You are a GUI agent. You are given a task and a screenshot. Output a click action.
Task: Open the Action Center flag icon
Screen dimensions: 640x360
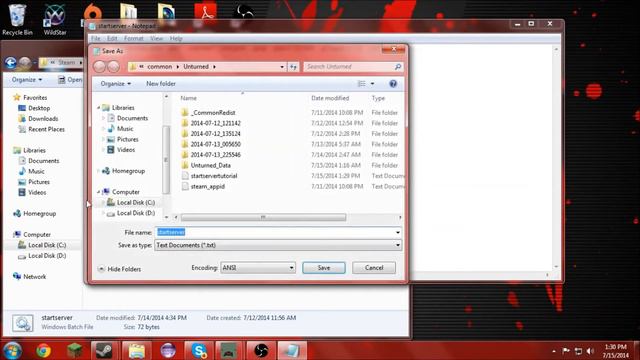[x=566, y=351]
